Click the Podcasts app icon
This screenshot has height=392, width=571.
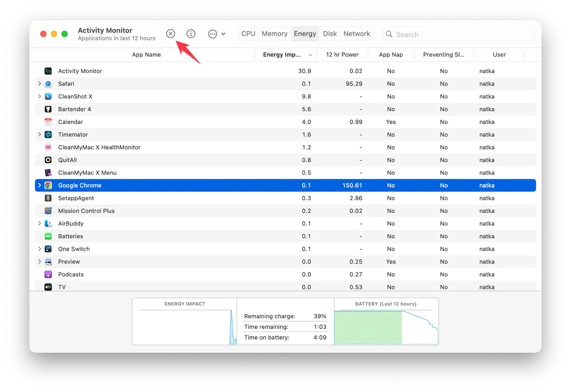coord(48,274)
